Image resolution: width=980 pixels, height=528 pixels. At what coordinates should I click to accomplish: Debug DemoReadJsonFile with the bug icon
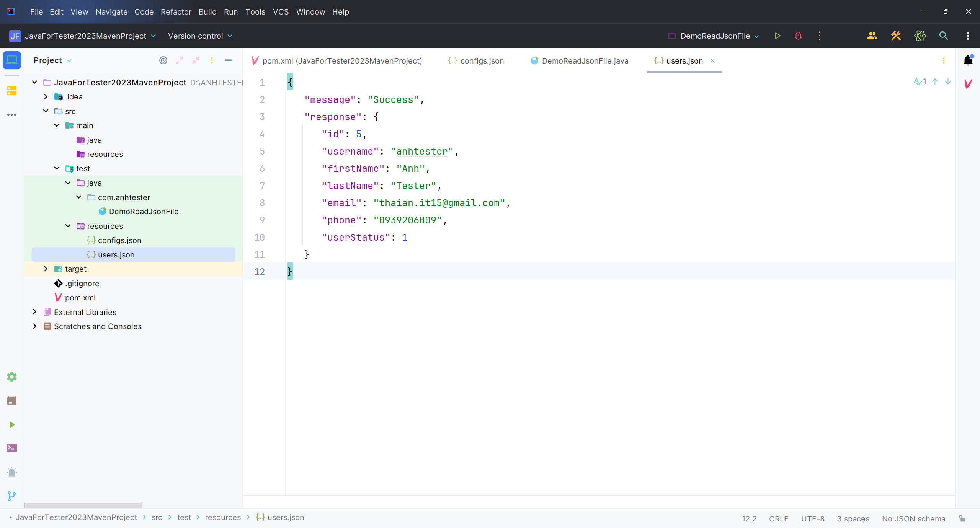click(798, 36)
